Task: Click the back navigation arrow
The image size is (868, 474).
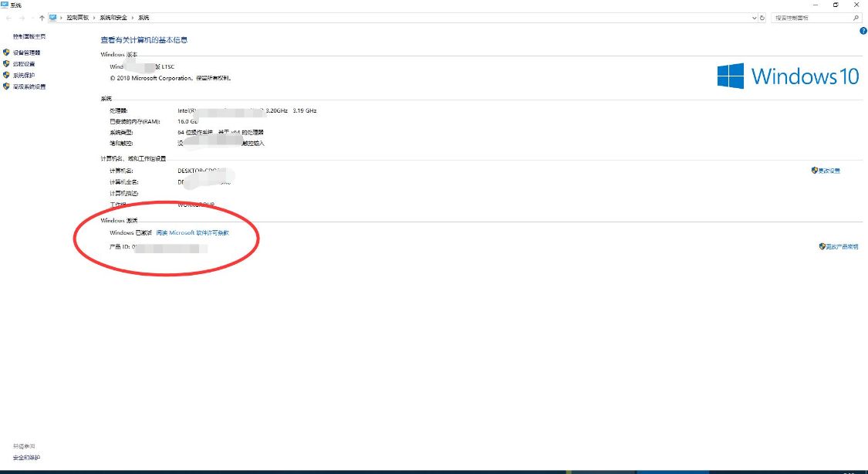Action: point(8,18)
